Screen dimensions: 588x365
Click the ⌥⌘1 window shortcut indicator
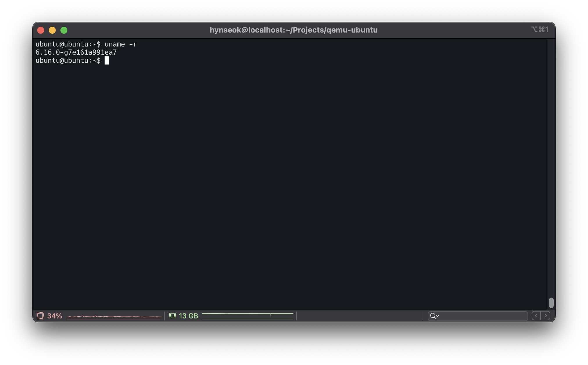tap(540, 30)
